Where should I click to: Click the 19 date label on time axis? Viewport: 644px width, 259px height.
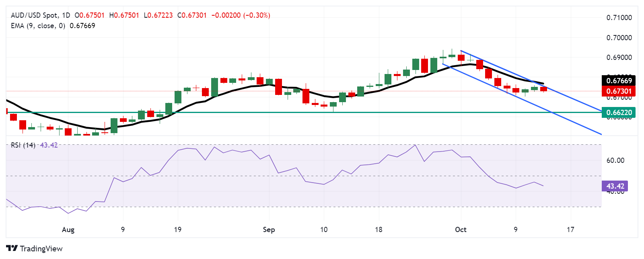point(177,230)
